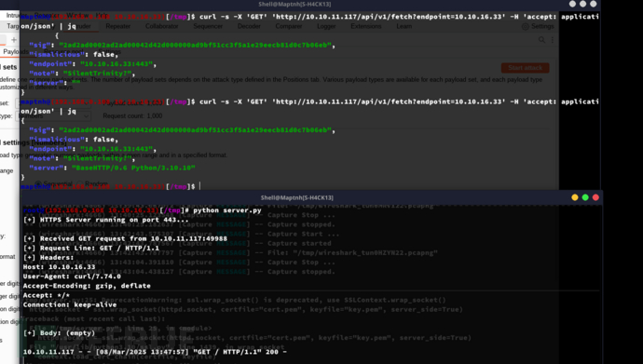The image size is (643, 364).
Task: Open Burp search magnifier icon
Action: tap(541, 40)
